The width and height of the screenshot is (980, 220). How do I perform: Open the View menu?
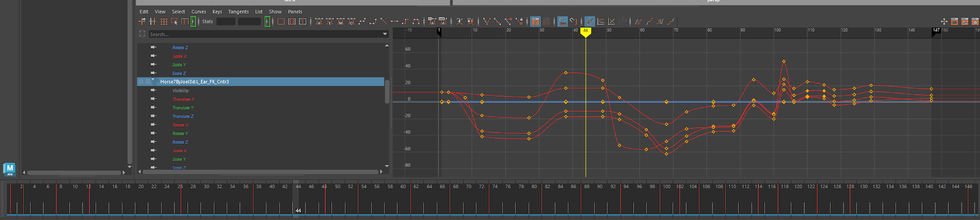coord(160,12)
